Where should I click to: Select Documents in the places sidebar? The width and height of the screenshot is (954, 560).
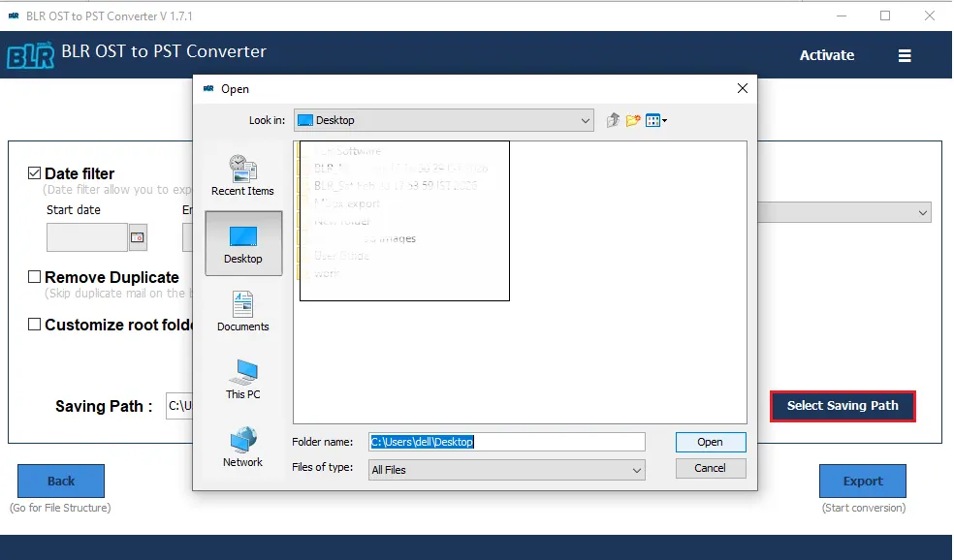click(242, 311)
